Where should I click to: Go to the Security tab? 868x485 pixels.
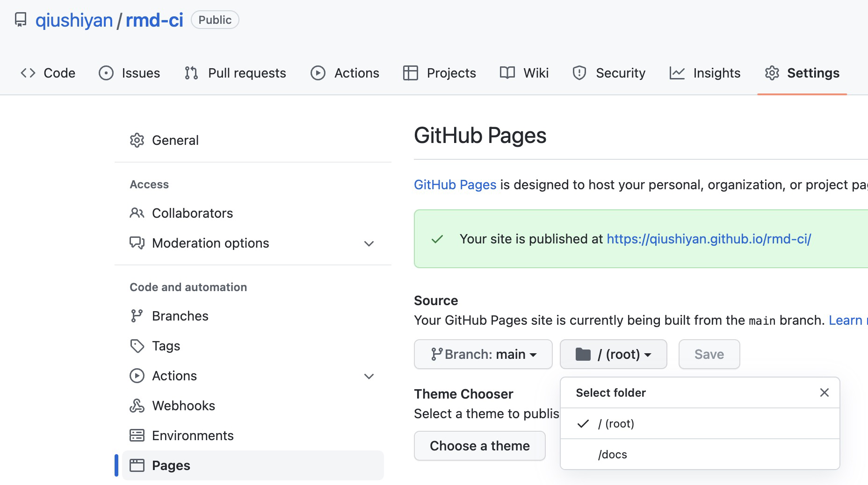[609, 73]
